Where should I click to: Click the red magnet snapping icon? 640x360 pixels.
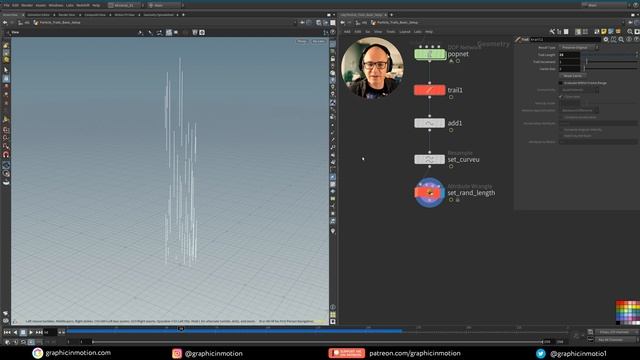click(x=6, y=154)
